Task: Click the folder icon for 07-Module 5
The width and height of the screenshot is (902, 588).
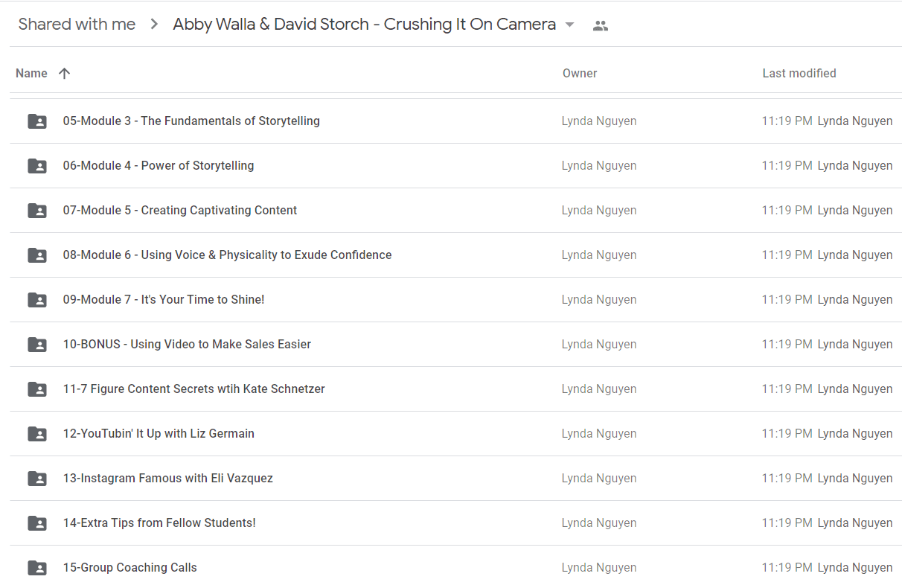Action: click(x=37, y=211)
